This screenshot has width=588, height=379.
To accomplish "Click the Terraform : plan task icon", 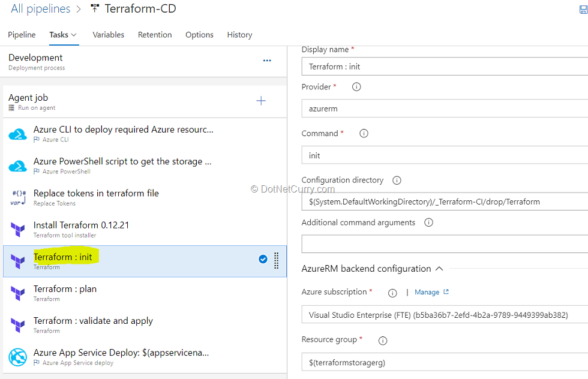I will coord(17,293).
